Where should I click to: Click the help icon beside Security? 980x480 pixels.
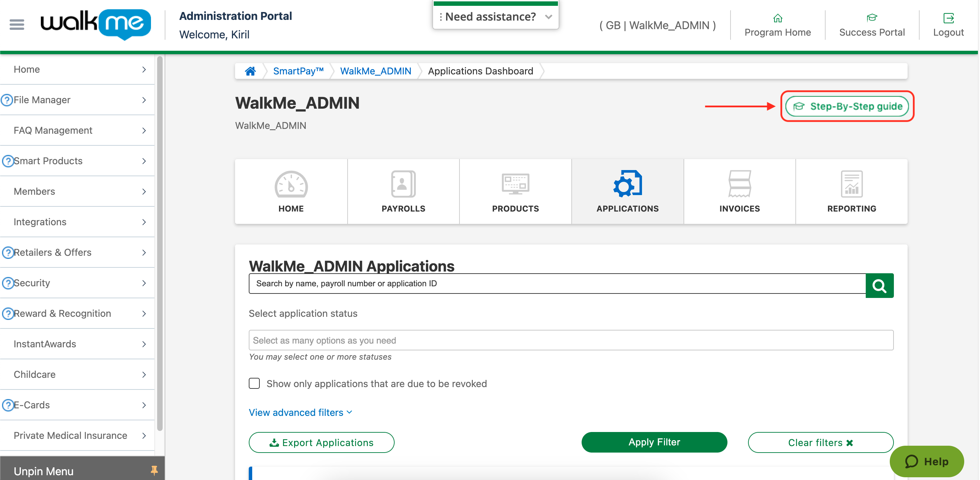[x=8, y=283]
